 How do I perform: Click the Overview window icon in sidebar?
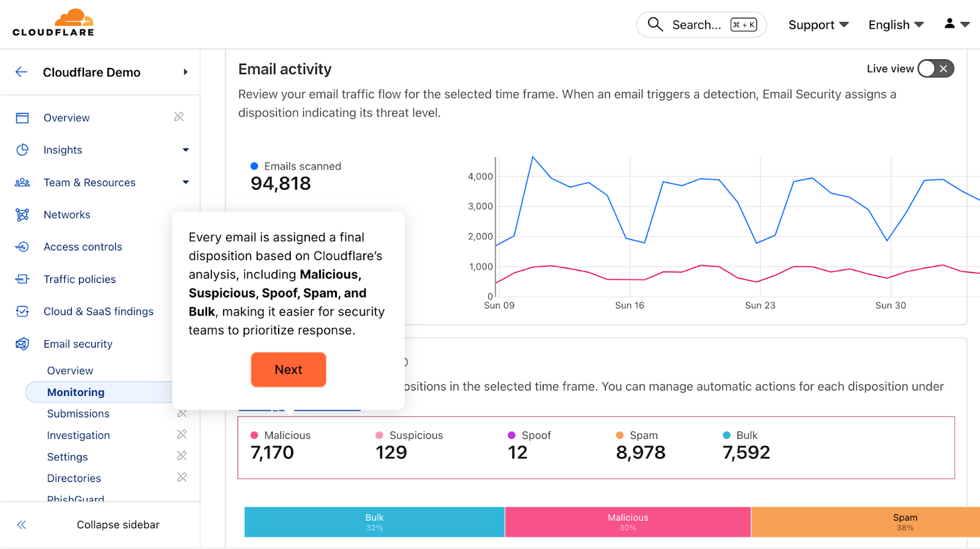[22, 118]
